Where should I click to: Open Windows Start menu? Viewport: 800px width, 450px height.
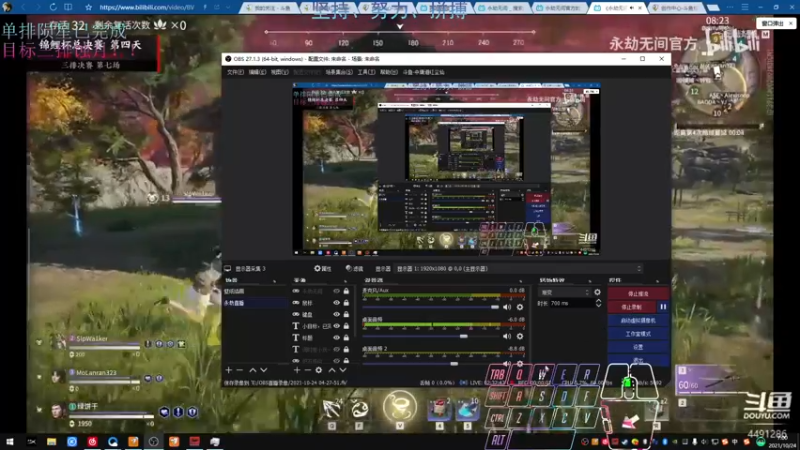(9, 441)
